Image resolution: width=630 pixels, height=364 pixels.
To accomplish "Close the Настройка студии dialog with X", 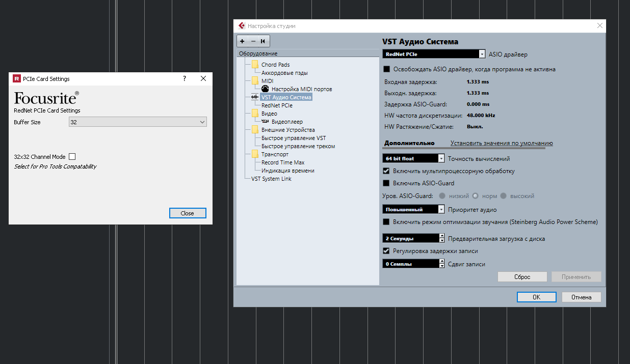I will 599,26.
